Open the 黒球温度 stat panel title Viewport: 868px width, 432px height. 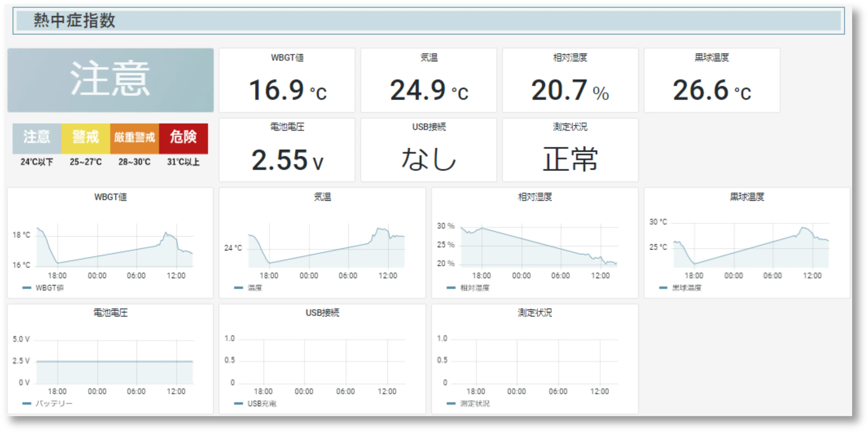[x=712, y=58]
